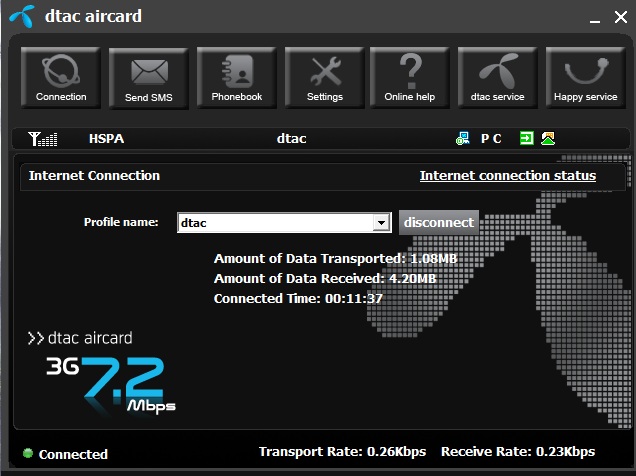Click the Profile name field showing dtac
Image resolution: width=636 pixels, height=476 pixels.
(x=284, y=223)
